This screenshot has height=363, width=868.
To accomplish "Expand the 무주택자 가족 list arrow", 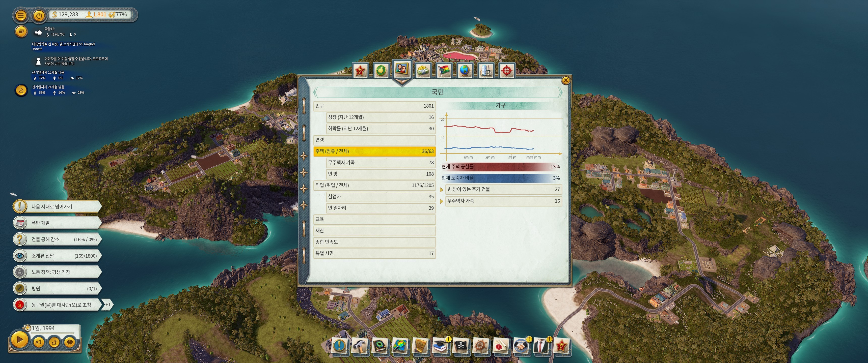I will tap(441, 201).
